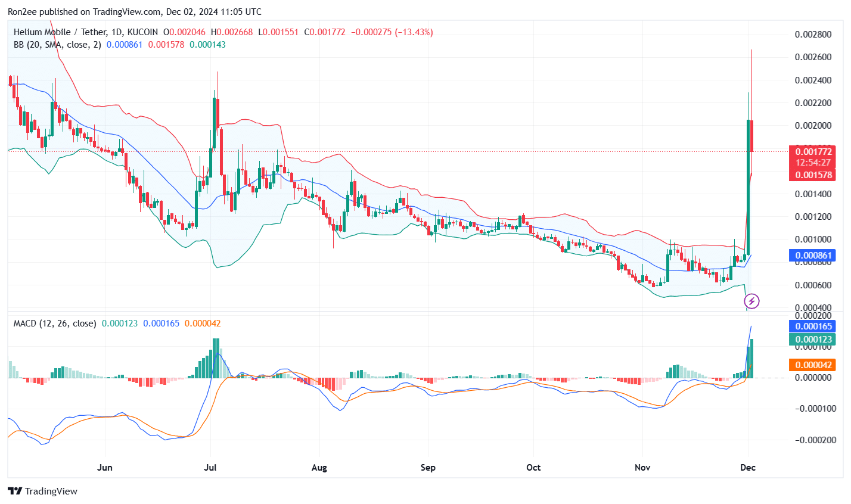Click the 'Dec' label on the time axis
This screenshot has height=504, width=851.
point(748,468)
